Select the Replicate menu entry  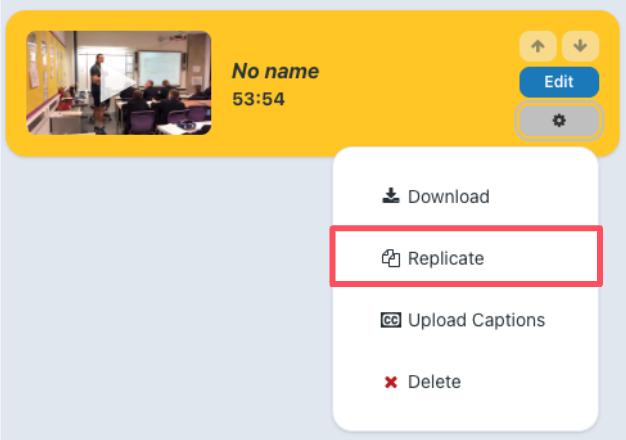(x=466, y=256)
